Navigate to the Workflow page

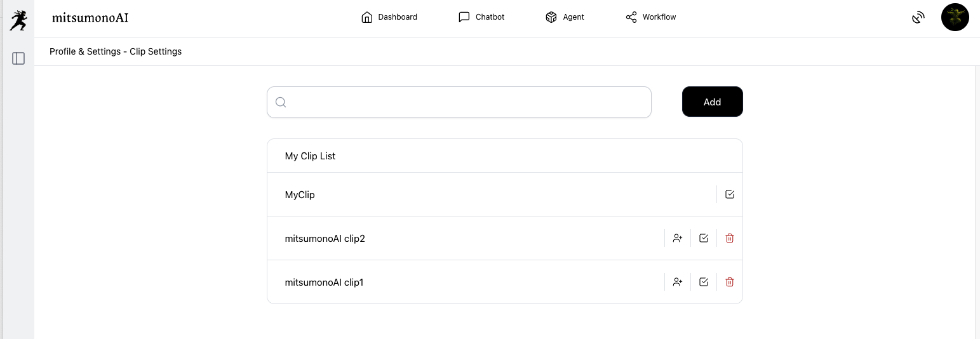click(x=650, y=17)
